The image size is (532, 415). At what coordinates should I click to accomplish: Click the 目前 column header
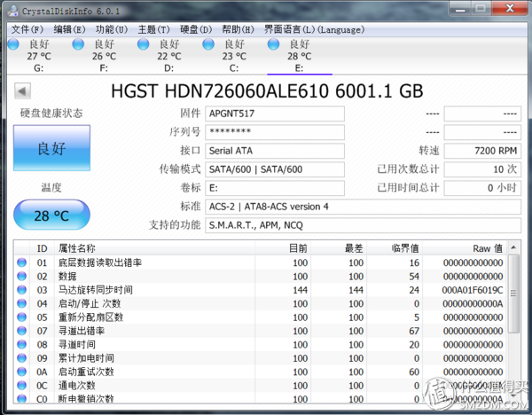tap(283, 248)
